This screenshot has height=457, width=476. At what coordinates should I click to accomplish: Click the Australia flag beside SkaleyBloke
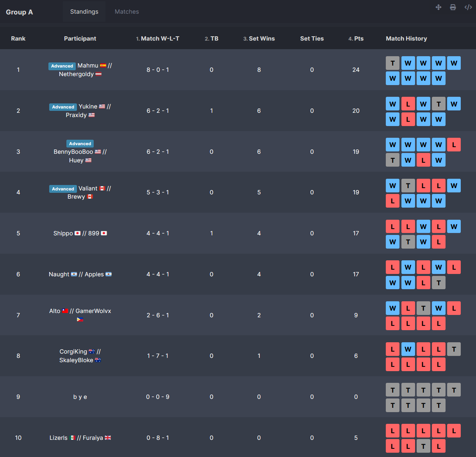[98, 360]
